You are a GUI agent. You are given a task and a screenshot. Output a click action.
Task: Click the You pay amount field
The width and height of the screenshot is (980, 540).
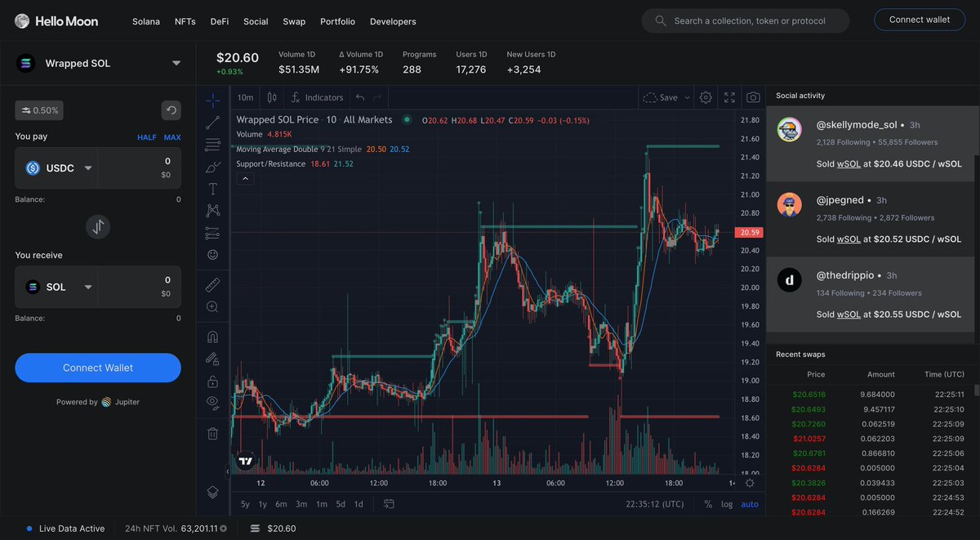click(140, 168)
